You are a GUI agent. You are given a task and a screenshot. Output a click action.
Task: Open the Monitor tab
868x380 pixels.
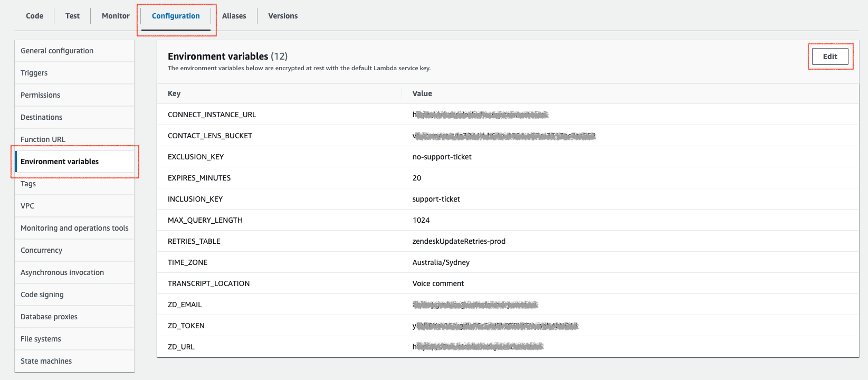(116, 16)
